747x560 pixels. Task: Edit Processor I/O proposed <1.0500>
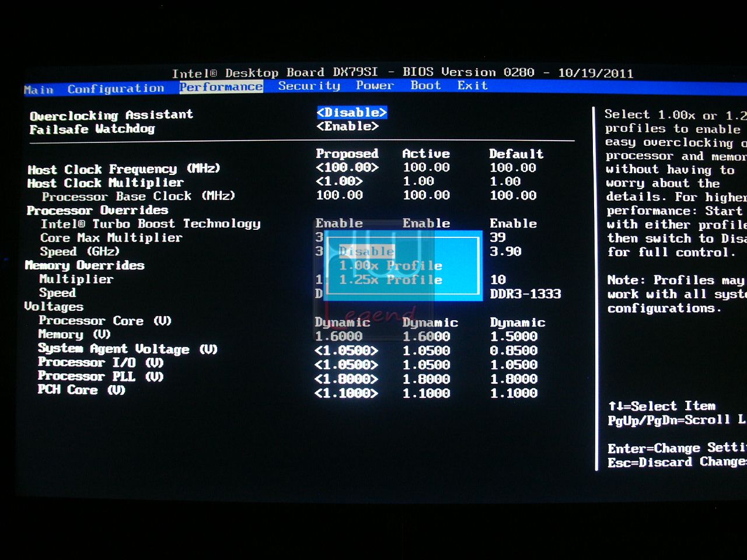[346, 365]
